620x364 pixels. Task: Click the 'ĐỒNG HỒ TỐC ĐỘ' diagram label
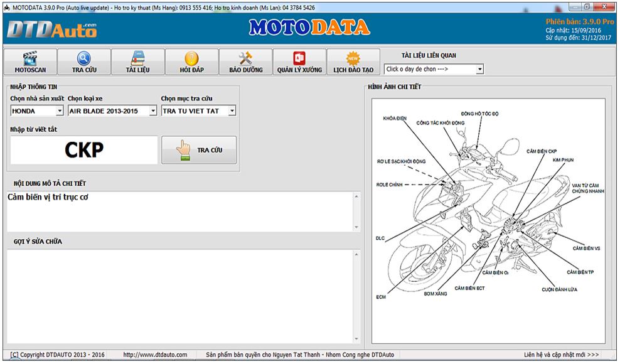[479, 114]
